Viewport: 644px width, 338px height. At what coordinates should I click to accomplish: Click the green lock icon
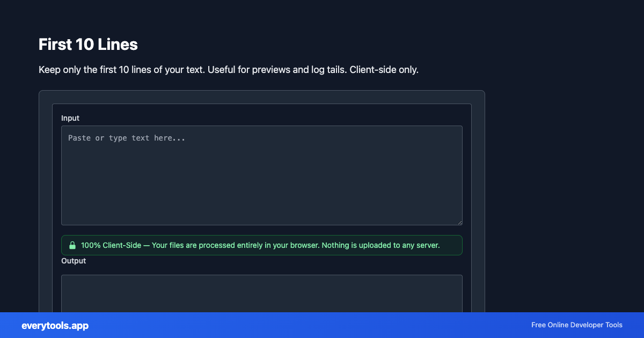[72, 245]
